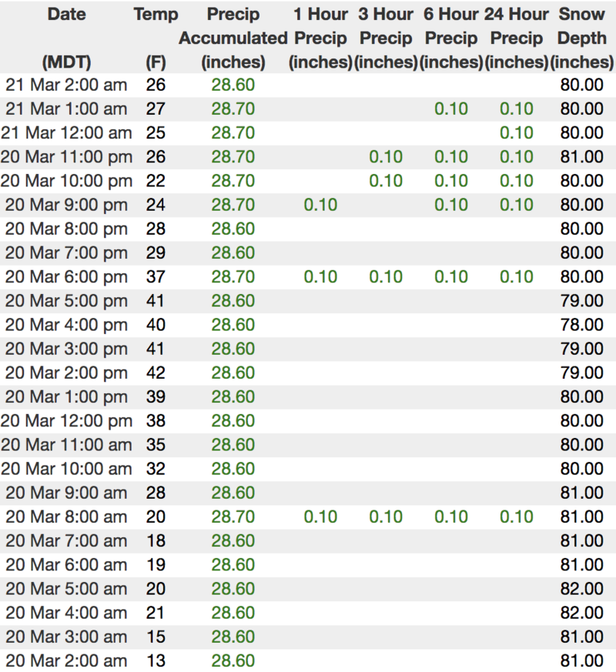616x672 pixels.
Task: Click 1 hour precip at 20 Mar 9:00 pm
Action: point(320,205)
